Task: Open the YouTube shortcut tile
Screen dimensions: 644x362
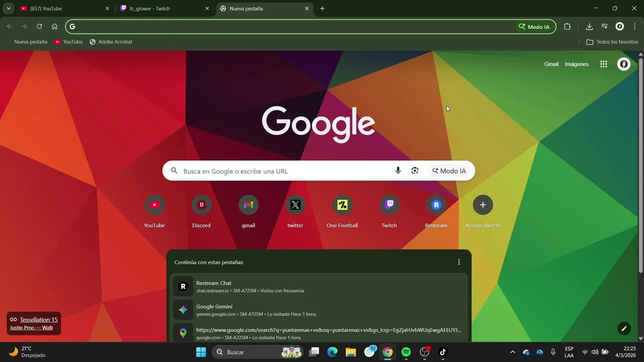Action: 154,212
